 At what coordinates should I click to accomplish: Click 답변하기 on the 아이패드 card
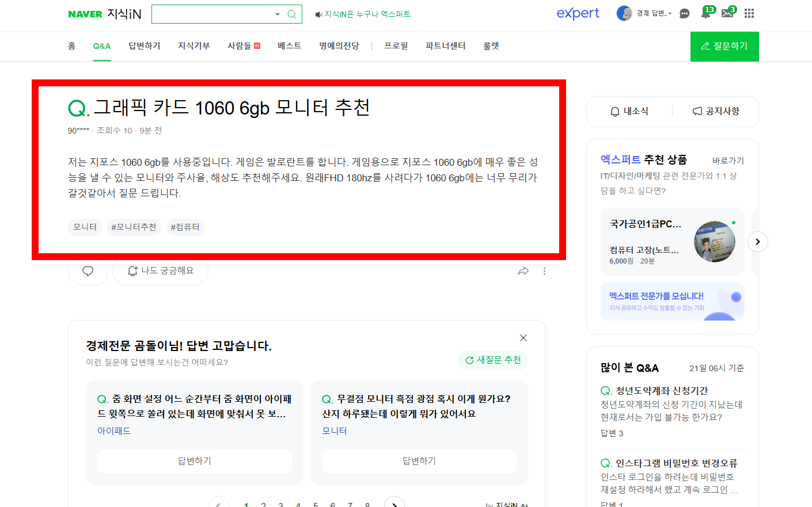click(195, 461)
